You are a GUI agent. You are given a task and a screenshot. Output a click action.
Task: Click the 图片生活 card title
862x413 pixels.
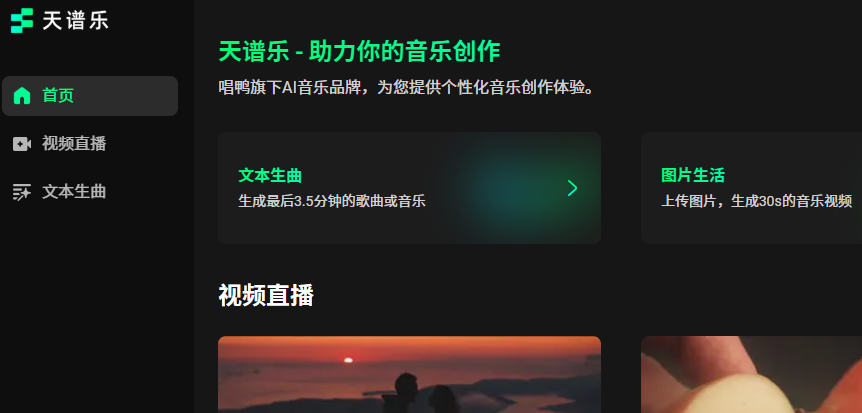693,175
